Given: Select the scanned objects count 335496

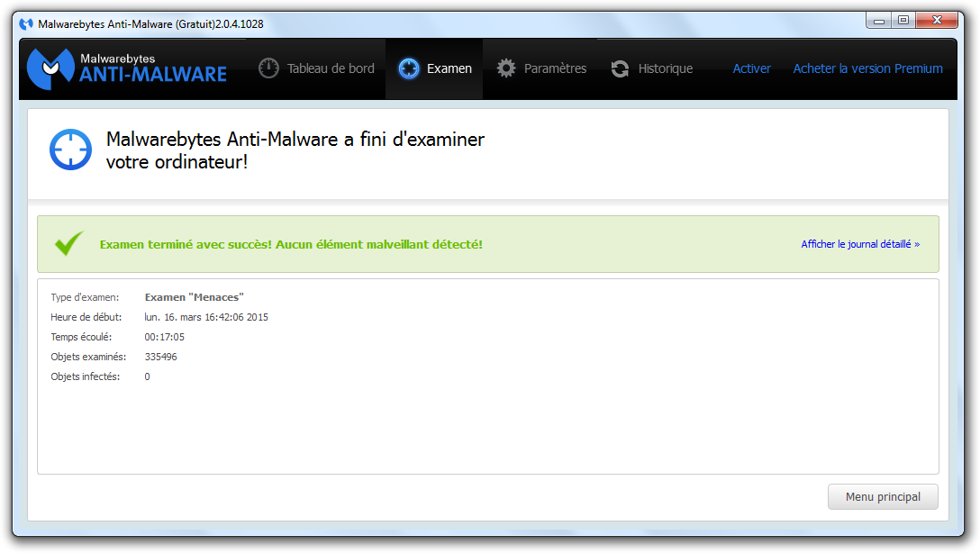Looking at the screenshot, I should tap(160, 357).
